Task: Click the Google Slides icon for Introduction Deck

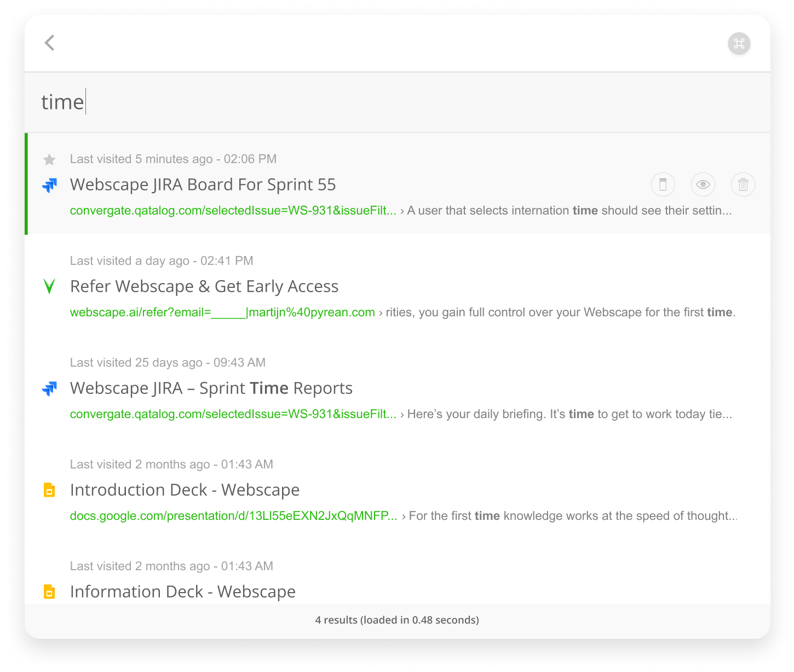Action: 49,490
